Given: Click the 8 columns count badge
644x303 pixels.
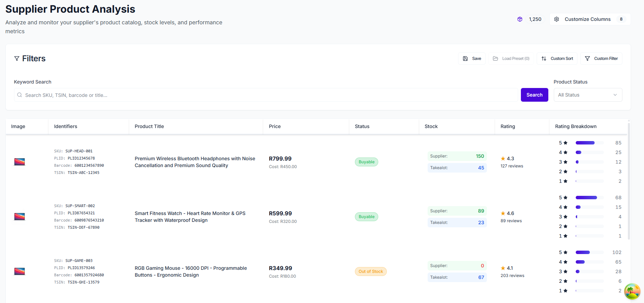Looking at the screenshot, I should [x=621, y=19].
